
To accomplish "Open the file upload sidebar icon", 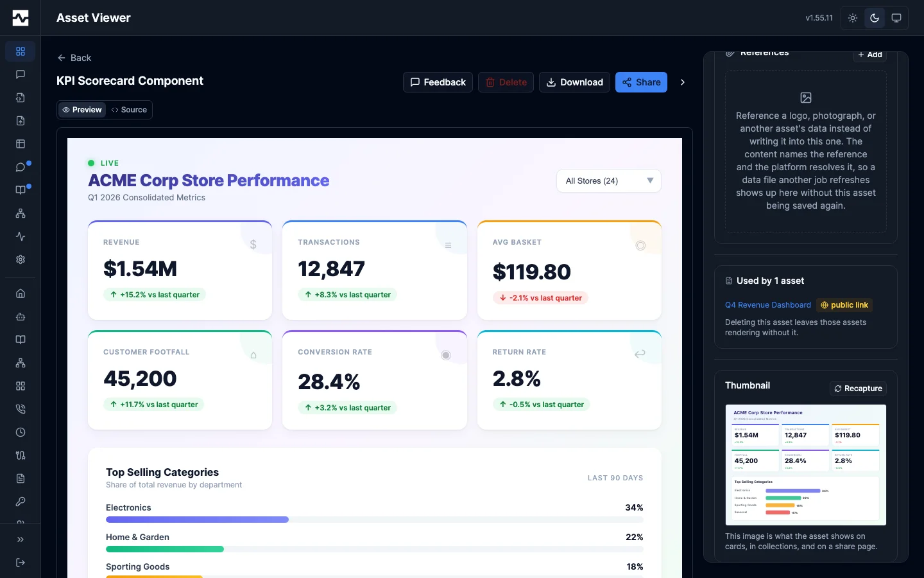I will (21, 121).
